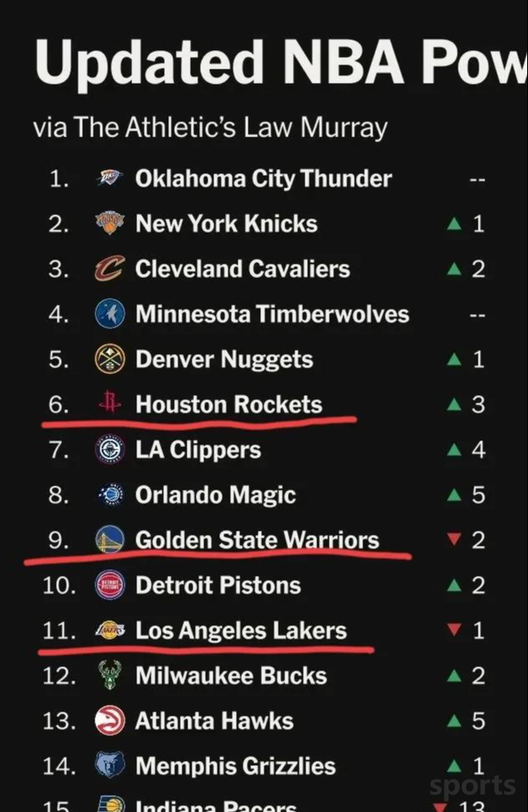Click the Detroit Pistons logo

[110, 585]
